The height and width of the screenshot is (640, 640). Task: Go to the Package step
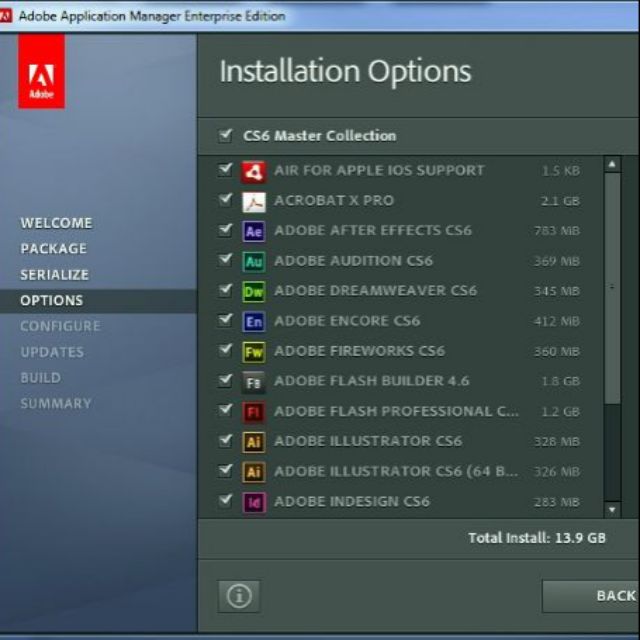point(53,249)
